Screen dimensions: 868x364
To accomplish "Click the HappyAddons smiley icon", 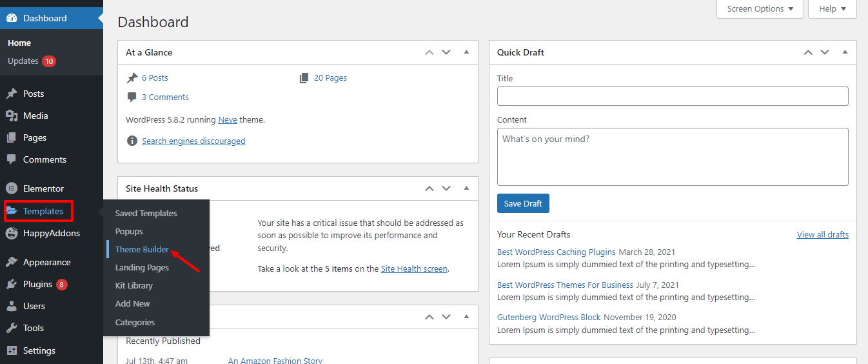I will (12, 234).
